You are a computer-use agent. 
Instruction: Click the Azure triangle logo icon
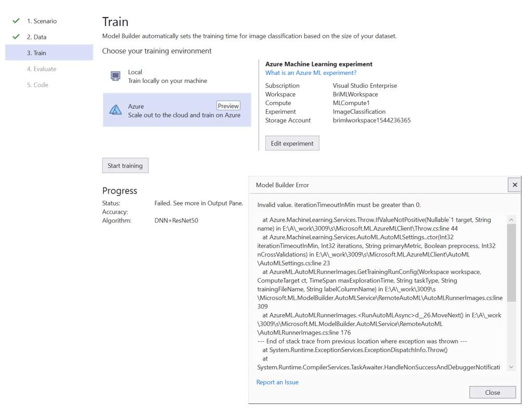[x=115, y=110]
